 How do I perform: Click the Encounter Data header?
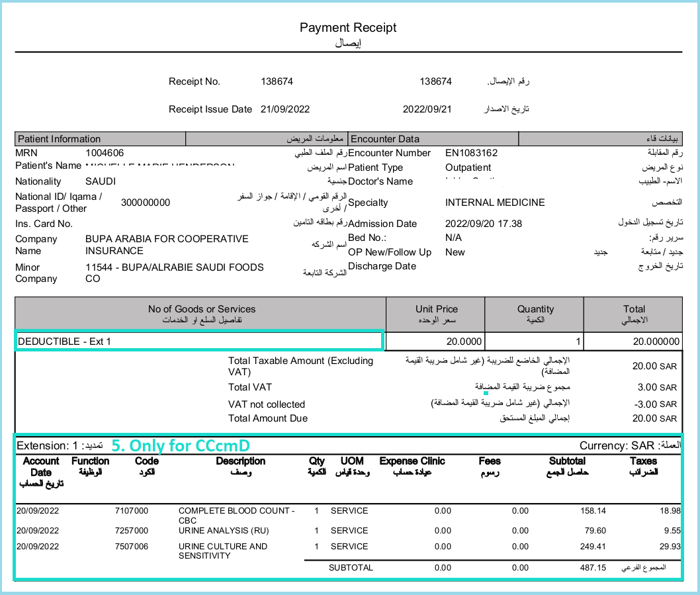click(385, 139)
